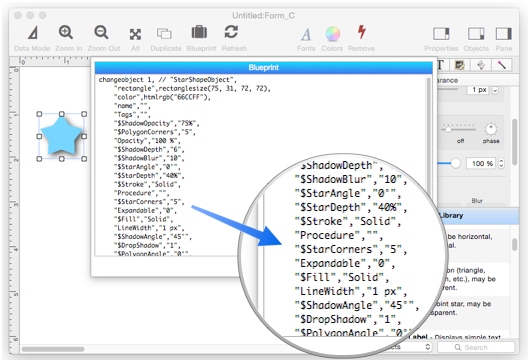Image resolution: width=530 pixels, height=362 pixels.
Task: Click the opacity 100 % stepper arrows
Action: (x=501, y=164)
